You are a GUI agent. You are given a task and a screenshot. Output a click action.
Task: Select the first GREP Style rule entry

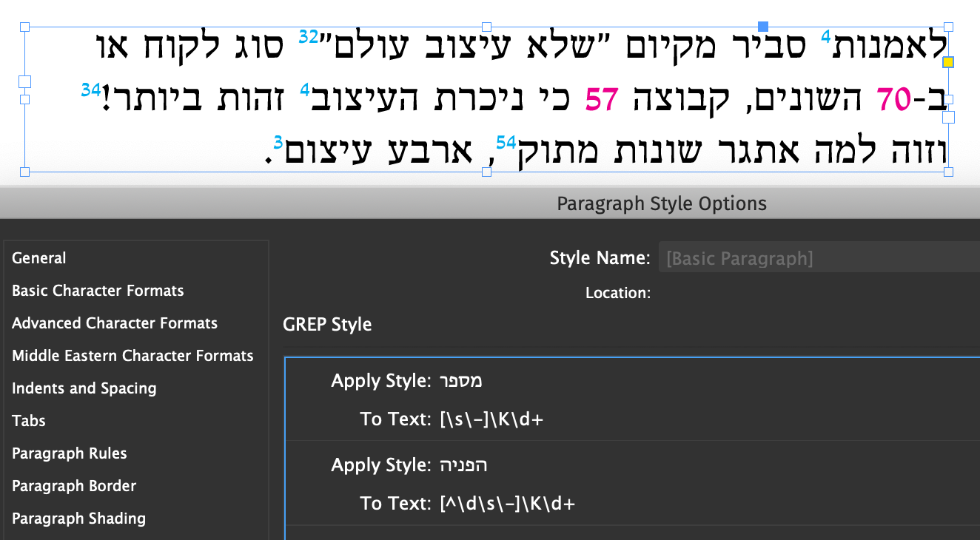tap(629, 399)
